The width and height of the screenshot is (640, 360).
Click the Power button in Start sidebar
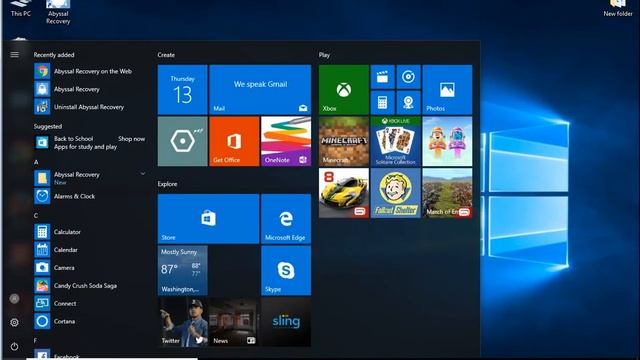14,347
